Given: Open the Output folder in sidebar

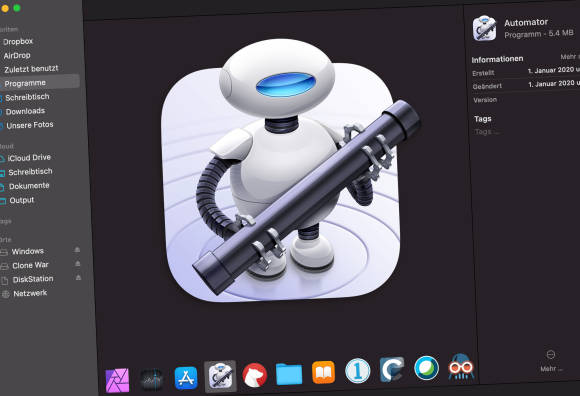Looking at the screenshot, I should pyautogui.click(x=21, y=200).
